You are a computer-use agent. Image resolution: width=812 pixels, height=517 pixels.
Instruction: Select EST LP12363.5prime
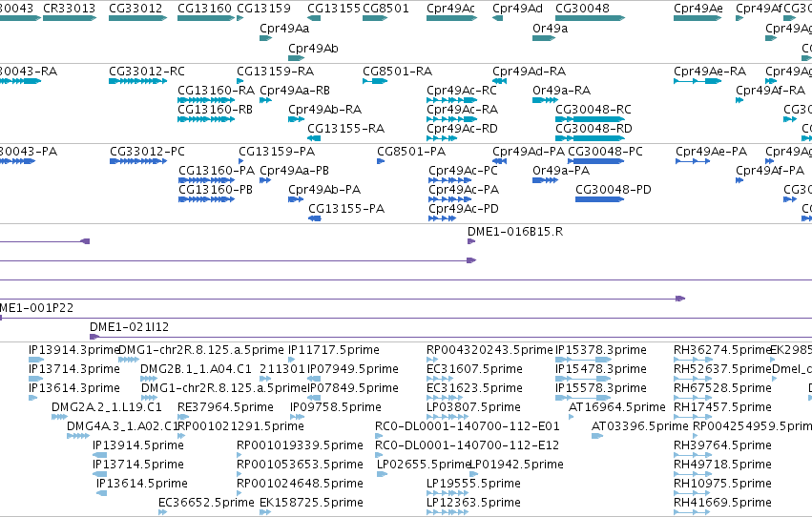pos(448,512)
